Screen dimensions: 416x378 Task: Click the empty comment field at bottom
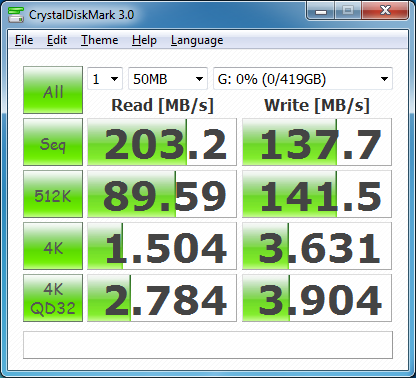[x=208, y=345]
